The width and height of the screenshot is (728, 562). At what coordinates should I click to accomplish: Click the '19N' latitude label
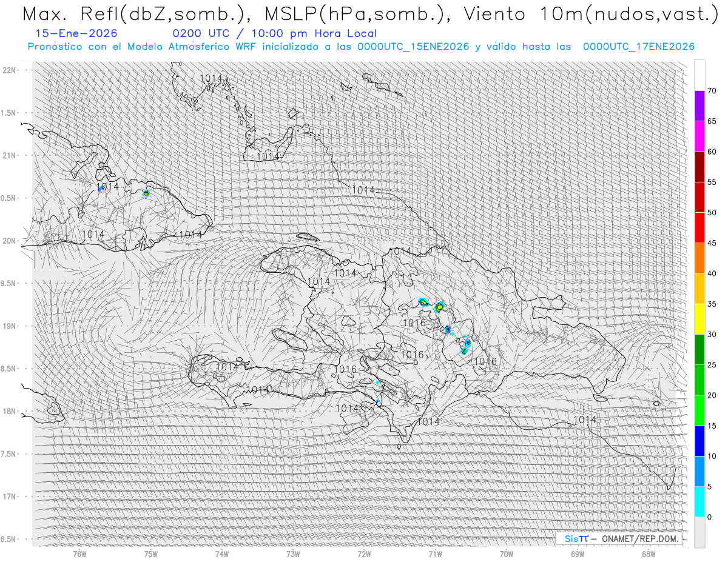(x=10, y=326)
